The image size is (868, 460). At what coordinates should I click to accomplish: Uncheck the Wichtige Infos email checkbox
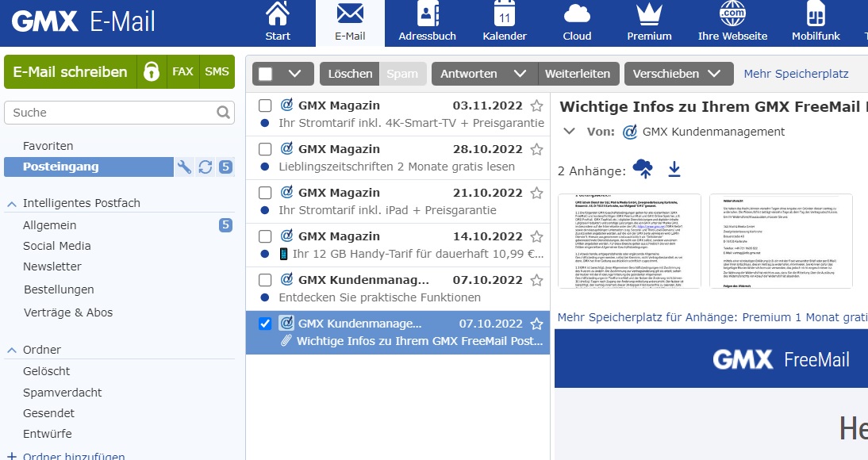click(265, 324)
